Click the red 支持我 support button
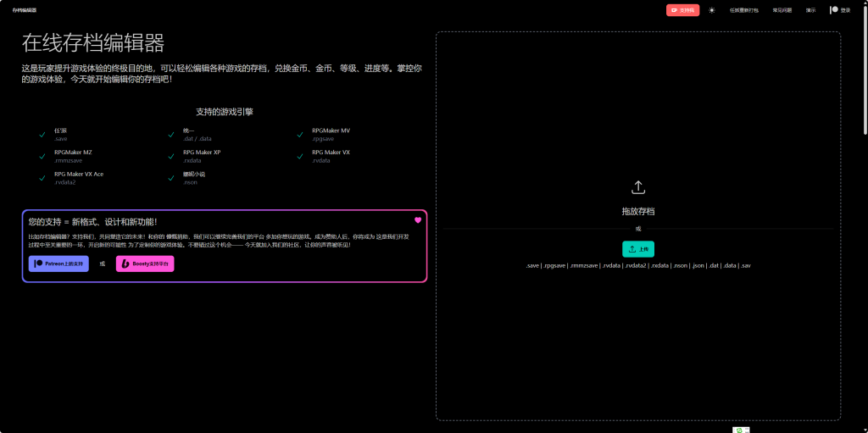This screenshot has width=868, height=433. (x=682, y=10)
